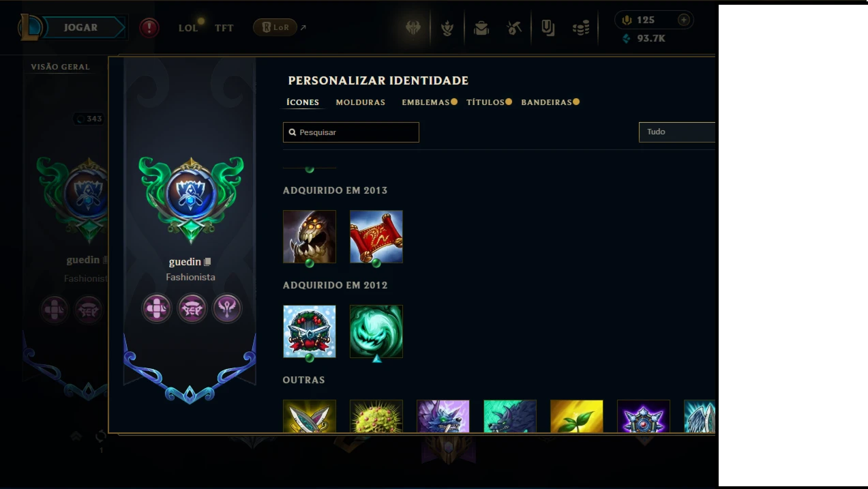Select the red scroll 2013 summoner icon
Viewport: 868px width, 489px height.
376,237
